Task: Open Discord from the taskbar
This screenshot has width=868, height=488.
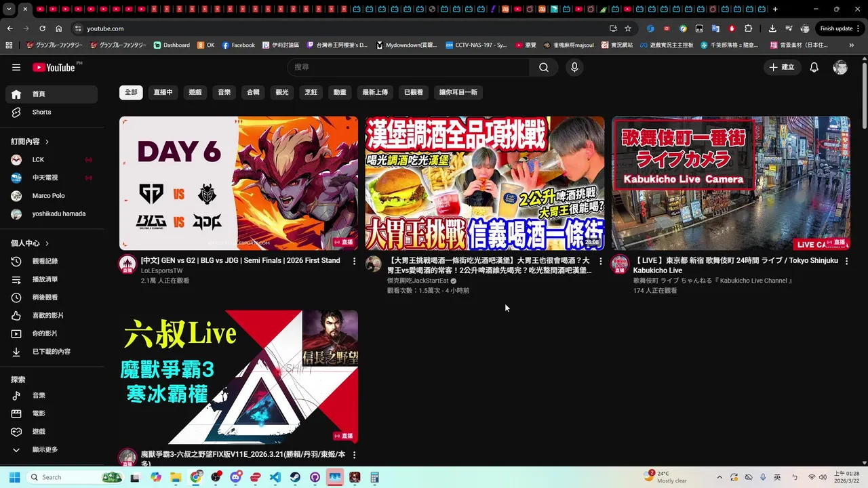Action: click(235, 477)
